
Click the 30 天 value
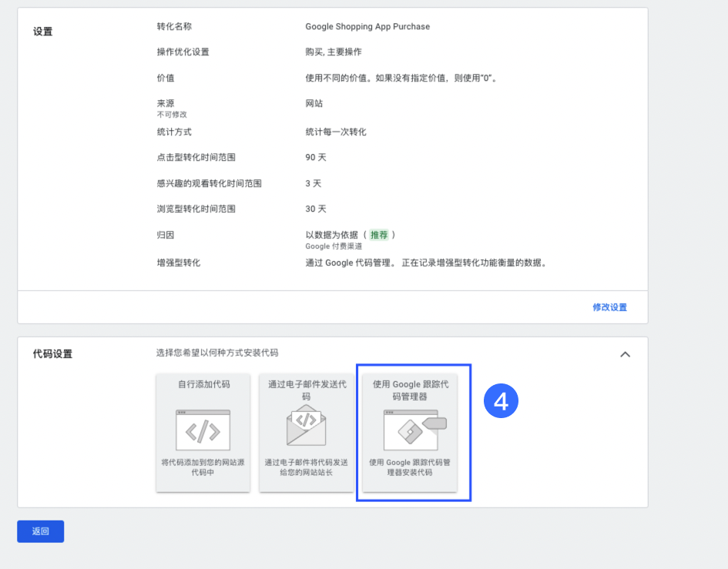[x=316, y=209]
